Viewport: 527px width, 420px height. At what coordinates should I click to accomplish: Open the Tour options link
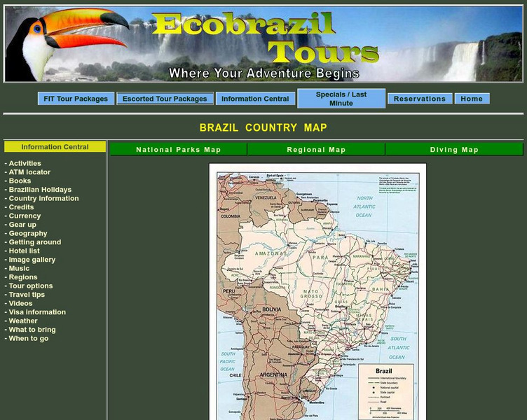click(x=31, y=286)
